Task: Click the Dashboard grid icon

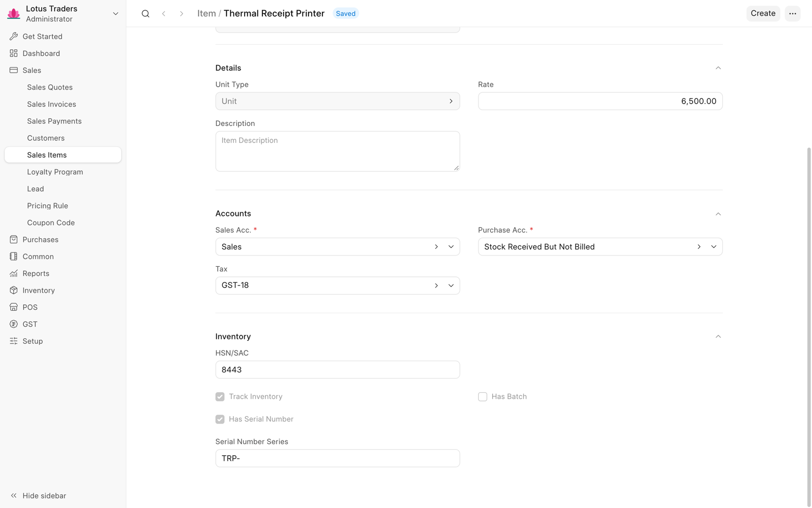Action: [14, 53]
